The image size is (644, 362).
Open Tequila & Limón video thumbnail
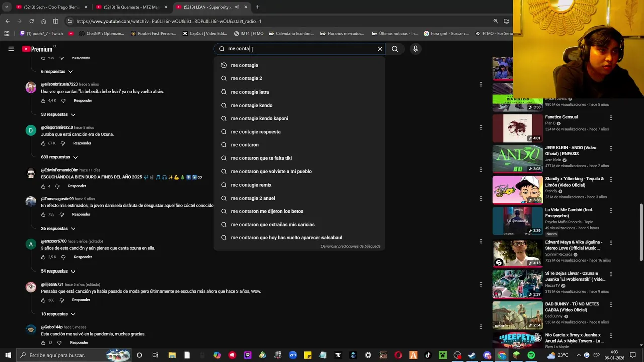point(518,190)
